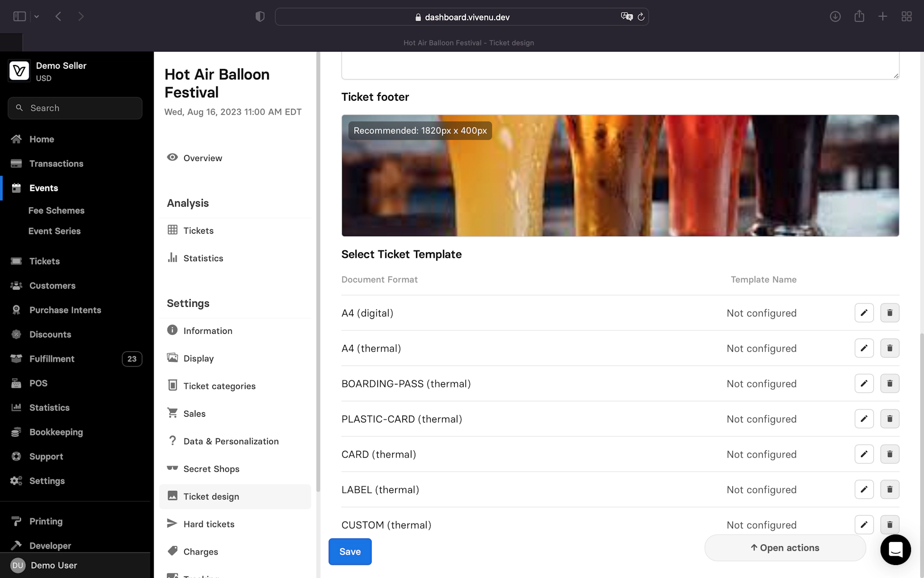The image size is (924, 578).
Task: Edit the LABEL (thermal) template
Action: tap(864, 489)
